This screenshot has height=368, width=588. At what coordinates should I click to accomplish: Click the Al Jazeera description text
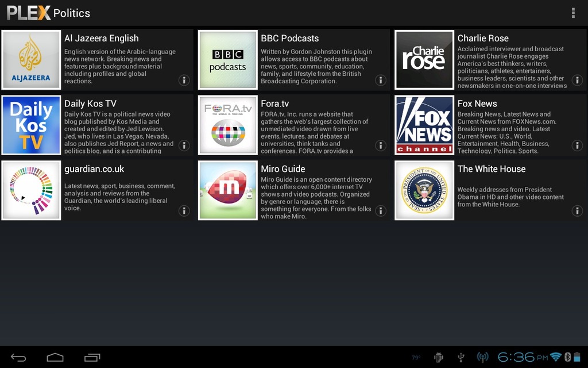[x=119, y=67]
